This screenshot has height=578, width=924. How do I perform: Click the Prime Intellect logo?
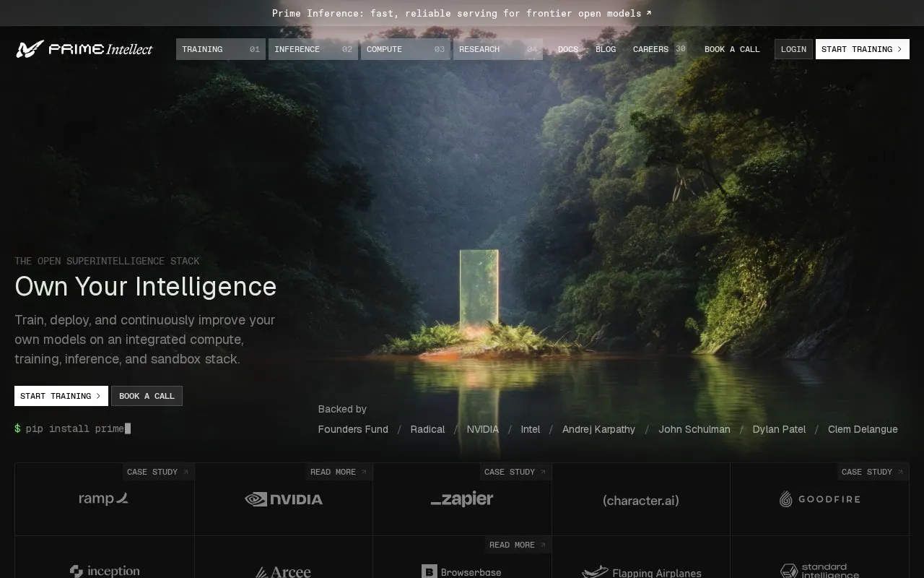click(84, 49)
